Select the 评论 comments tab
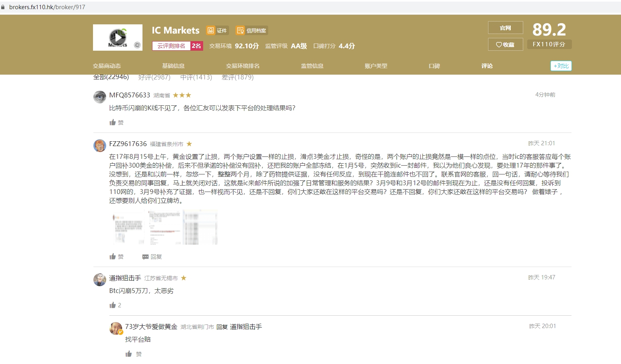Viewport: 621px width, 364px height. pos(487,66)
